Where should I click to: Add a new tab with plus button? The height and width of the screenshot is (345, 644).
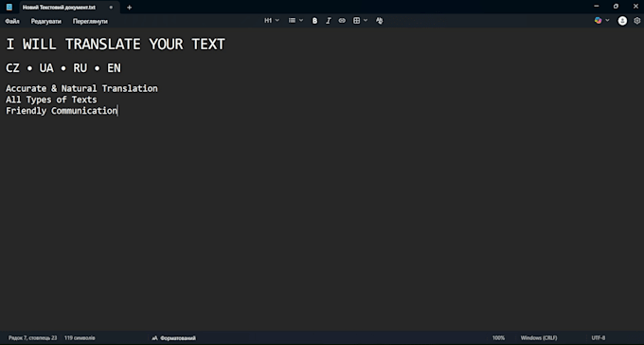click(130, 8)
